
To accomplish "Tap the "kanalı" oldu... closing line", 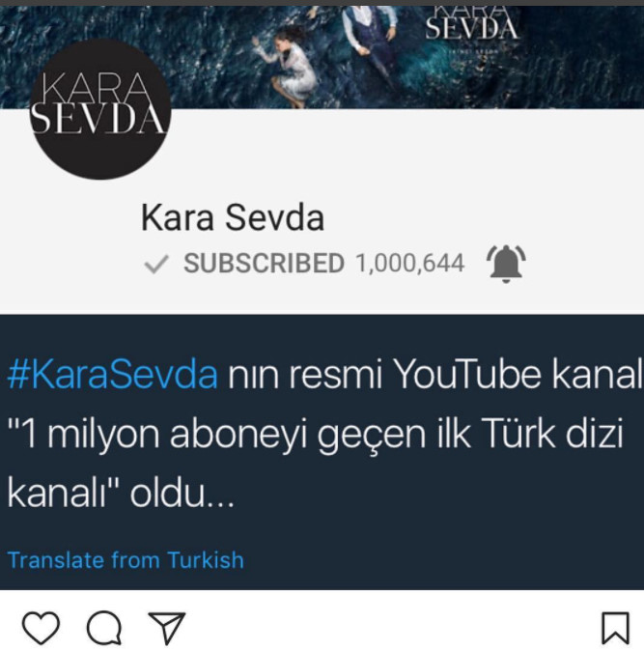I will [121, 494].
